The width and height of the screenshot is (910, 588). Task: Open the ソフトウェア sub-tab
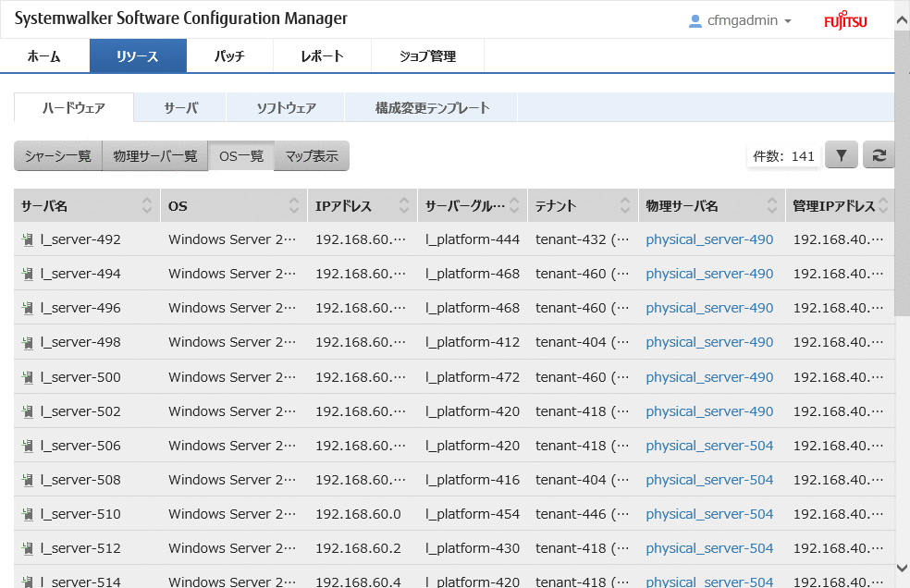[286, 107]
